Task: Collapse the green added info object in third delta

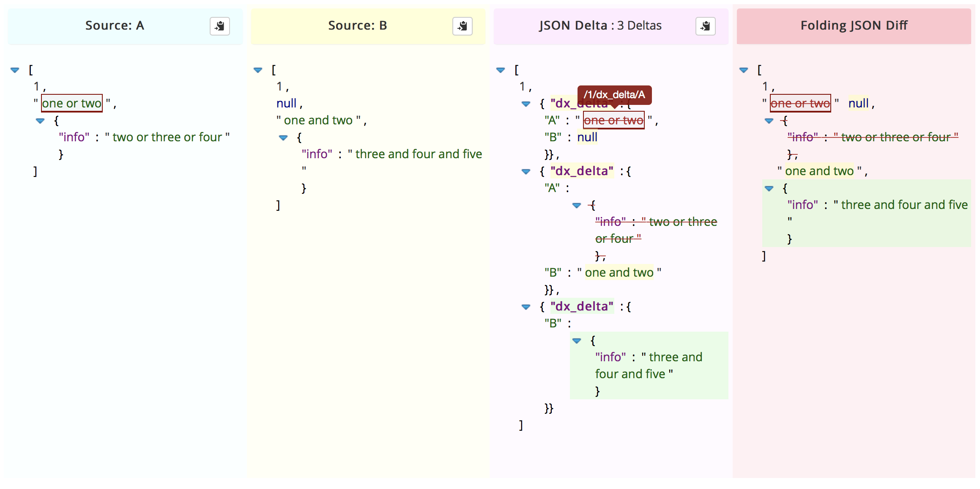Action: [577, 340]
